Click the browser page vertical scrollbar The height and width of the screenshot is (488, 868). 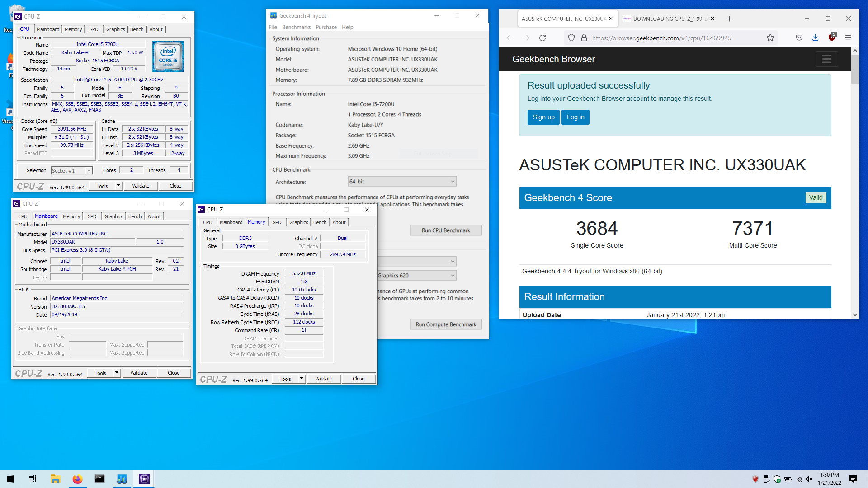coord(854,70)
